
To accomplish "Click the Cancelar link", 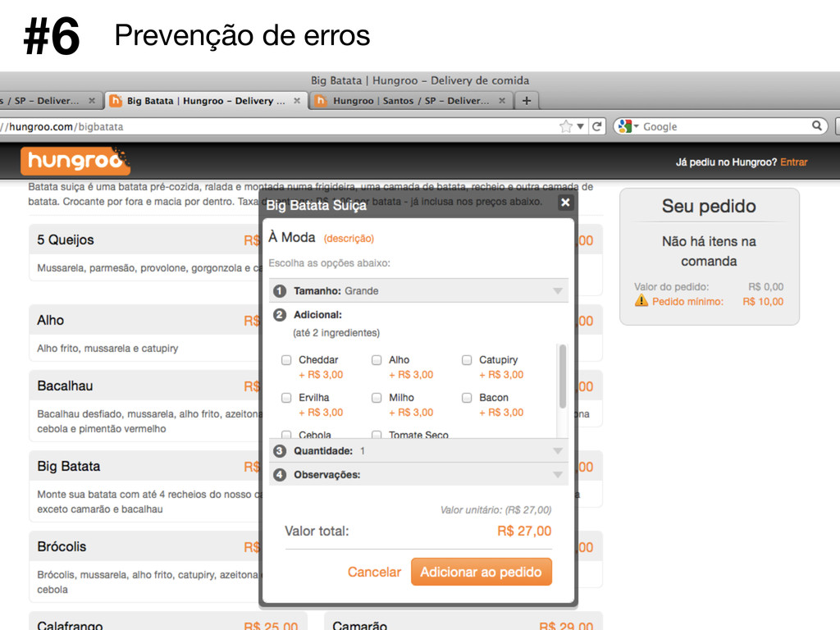I will (374, 572).
